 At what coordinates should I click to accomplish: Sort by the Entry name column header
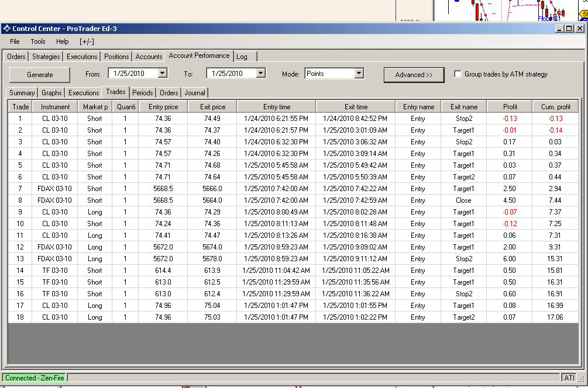click(x=418, y=107)
